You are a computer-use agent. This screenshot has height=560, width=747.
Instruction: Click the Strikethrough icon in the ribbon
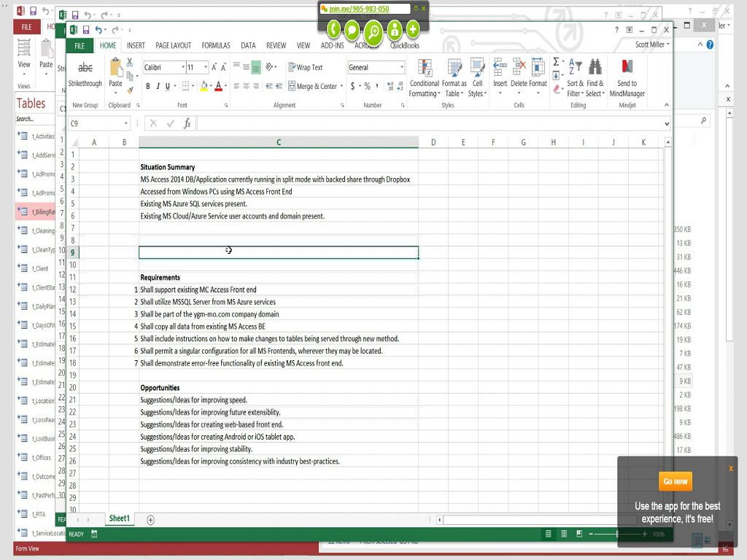(85, 69)
